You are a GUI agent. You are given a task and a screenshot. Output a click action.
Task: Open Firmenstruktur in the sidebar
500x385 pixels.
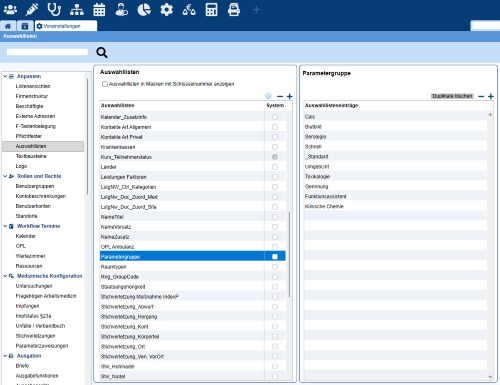[x=32, y=96]
